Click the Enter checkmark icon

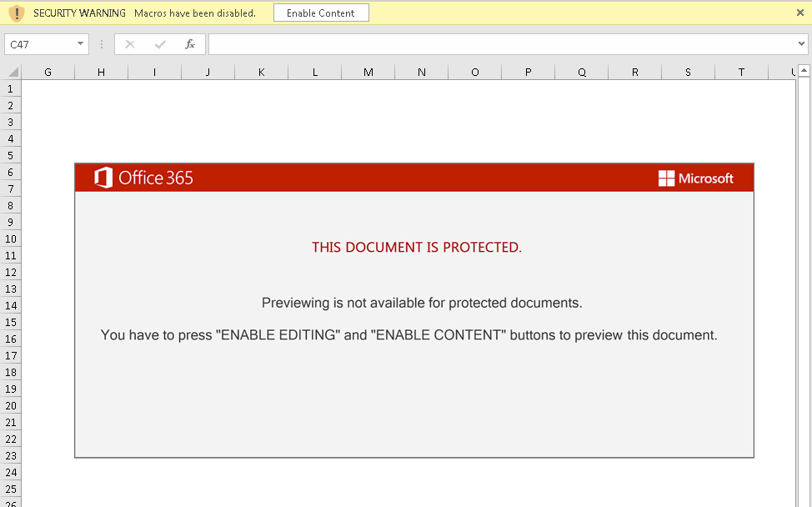(160, 44)
